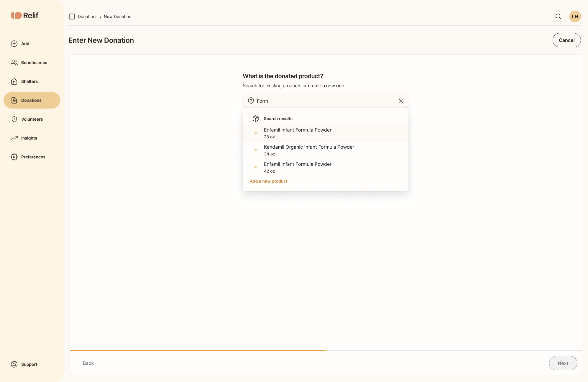Open the search magnifier icon

pos(558,17)
